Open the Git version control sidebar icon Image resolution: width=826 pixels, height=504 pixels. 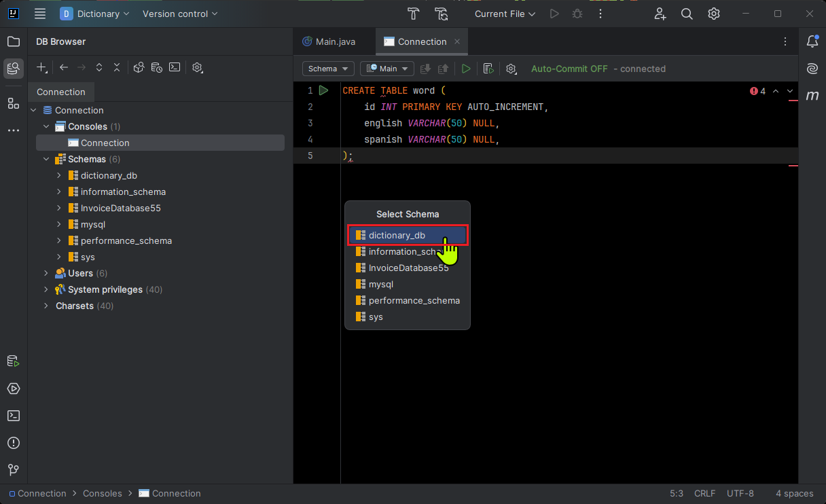tap(14, 470)
